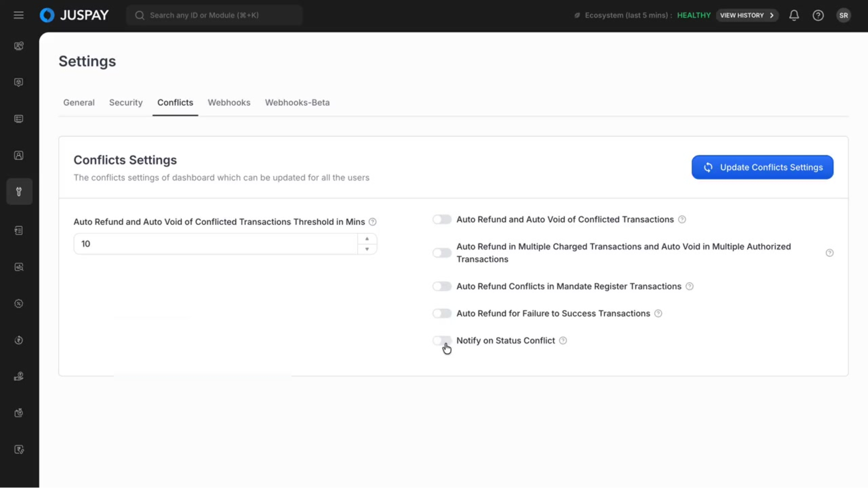The image size is (868, 488).
Task: Open the monitor-with-checkmark sidebar icon
Action: [19, 46]
